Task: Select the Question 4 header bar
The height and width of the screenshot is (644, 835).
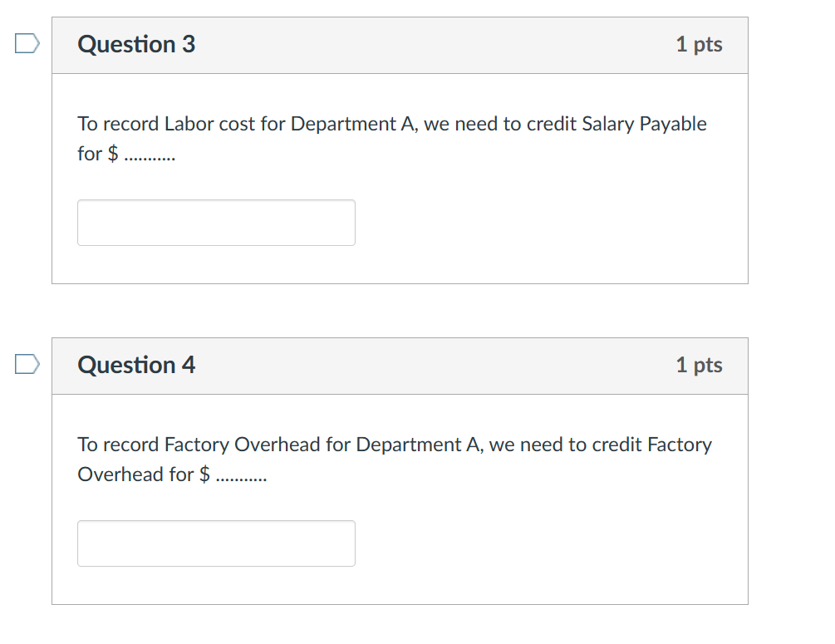Action: coord(400,365)
